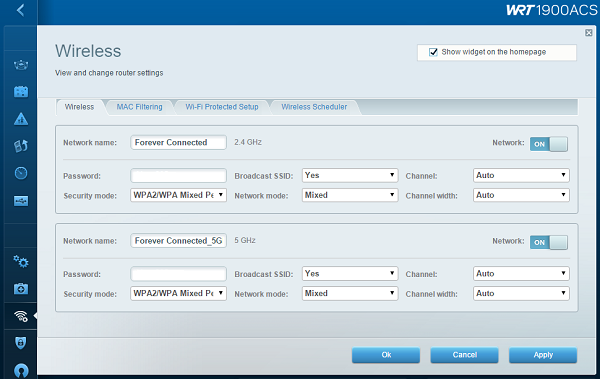Open Troubleshooting medical-kit icon
Image resolution: width=600 pixels, height=379 pixels.
(21, 289)
